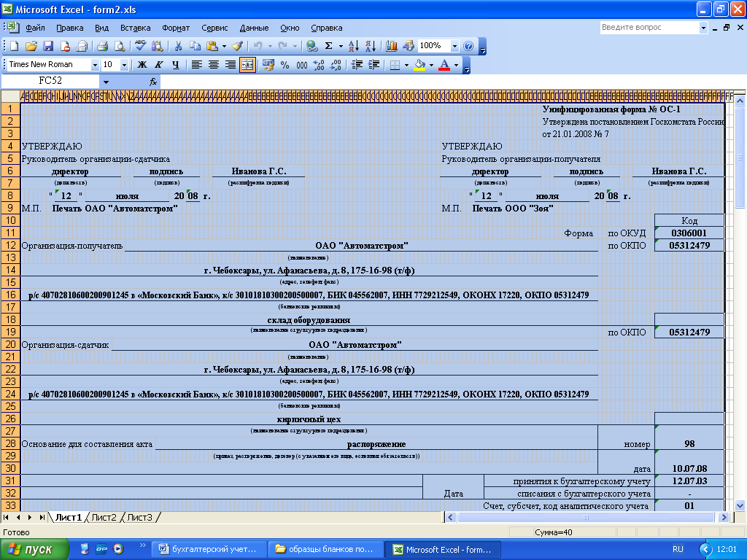Open the Times New Roman font dropdown
747x560 pixels.
95,65
